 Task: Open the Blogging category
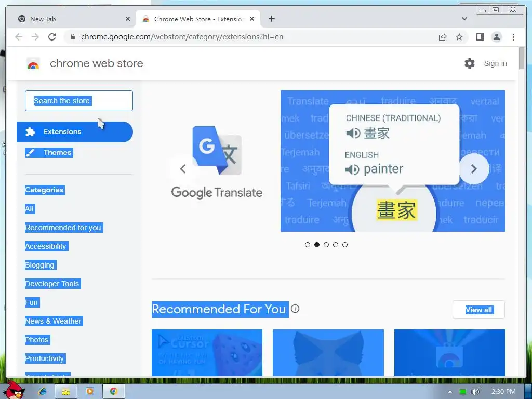41,264
